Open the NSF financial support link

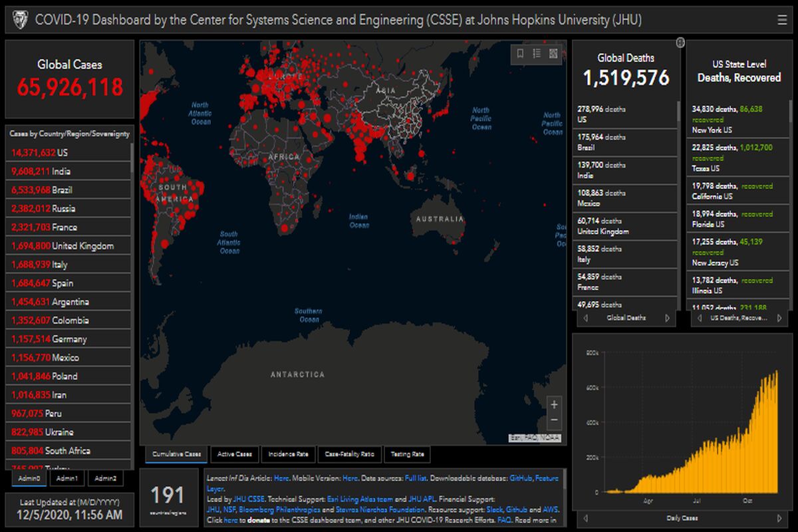230,509
